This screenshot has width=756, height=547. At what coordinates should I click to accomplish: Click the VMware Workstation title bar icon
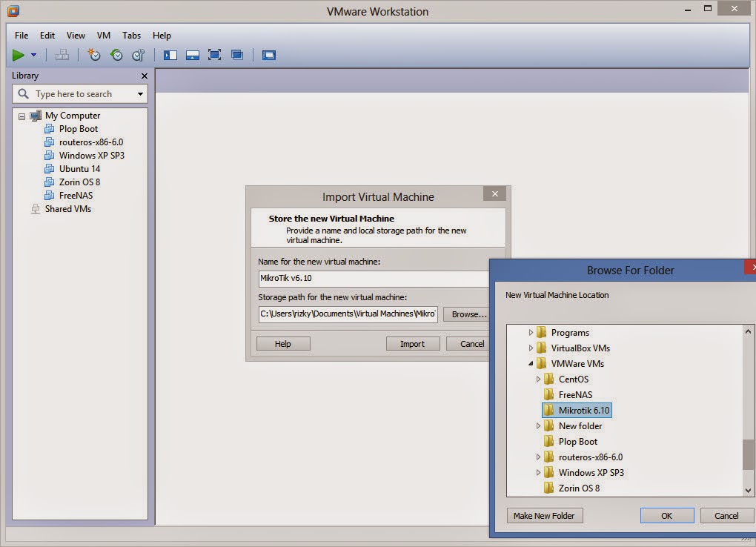click(13, 10)
